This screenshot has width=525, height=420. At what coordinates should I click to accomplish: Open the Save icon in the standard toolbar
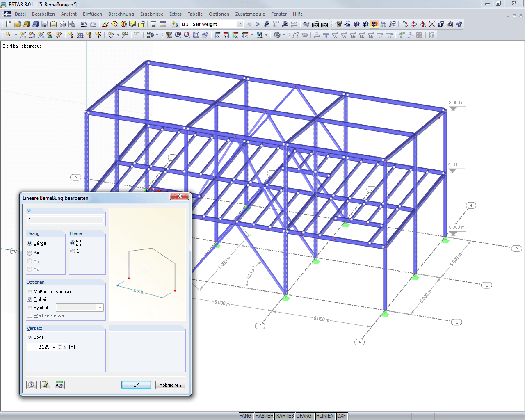click(x=44, y=24)
